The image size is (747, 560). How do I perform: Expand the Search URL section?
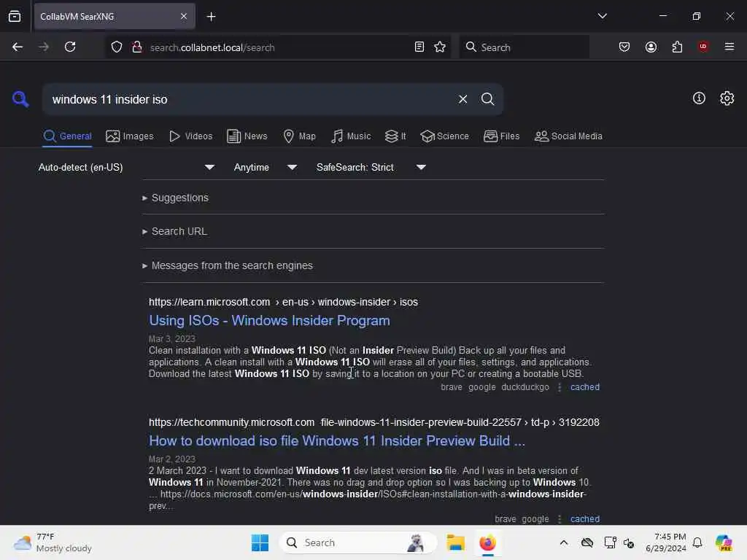pyautogui.click(x=174, y=231)
